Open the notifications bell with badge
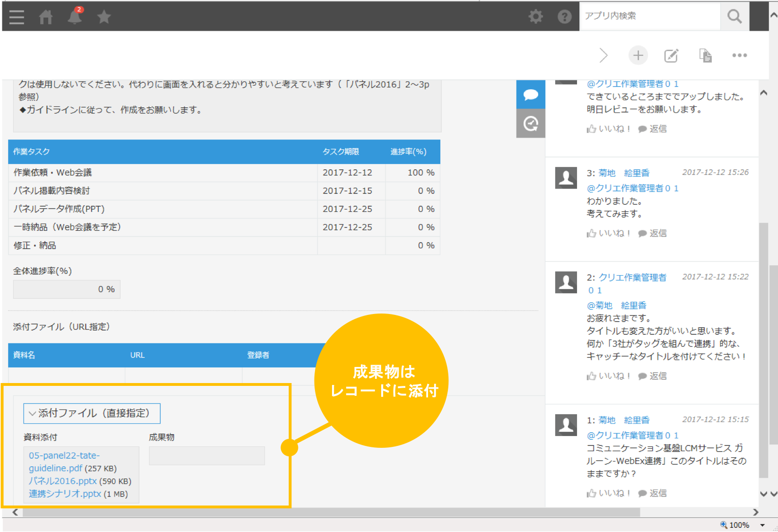778x532 pixels. point(74,16)
